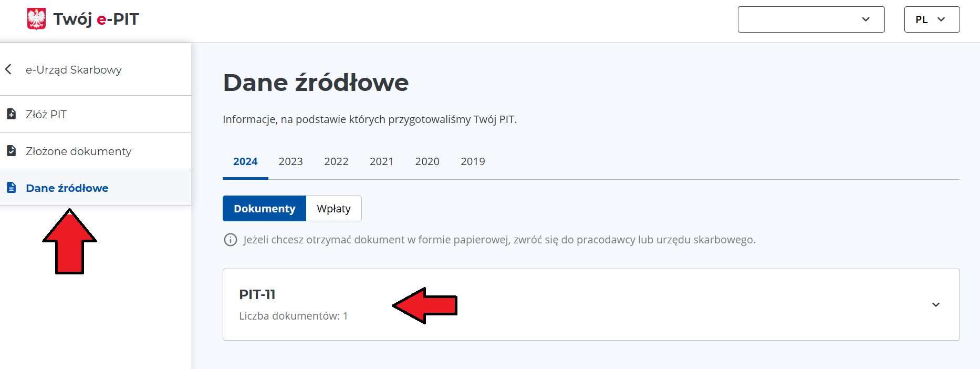Open the PL language dropdown
Screen dimensions: 980x369
[x=932, y=19]
